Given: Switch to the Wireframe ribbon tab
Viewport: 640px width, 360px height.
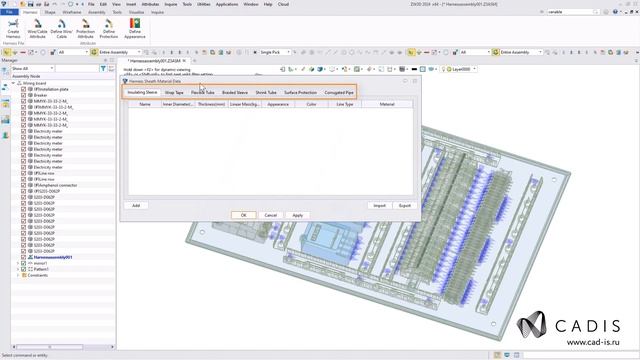Looking at the screenshot, I should tap(71, 12).
